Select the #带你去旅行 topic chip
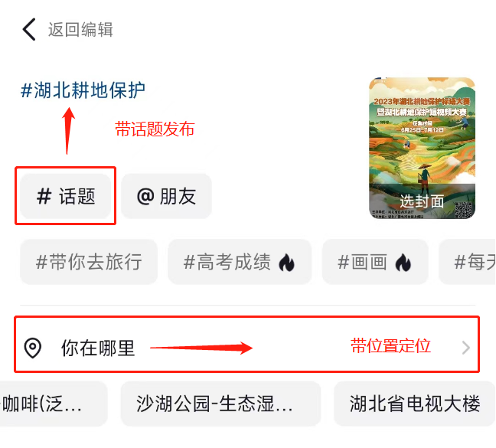496x448 pixels. coord(89,262)
